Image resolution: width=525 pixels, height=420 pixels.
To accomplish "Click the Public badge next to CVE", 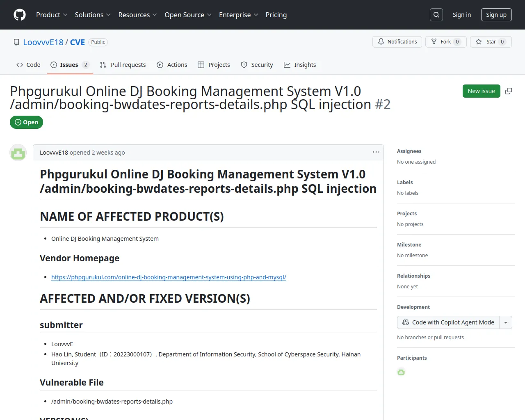I will point(98,42).
